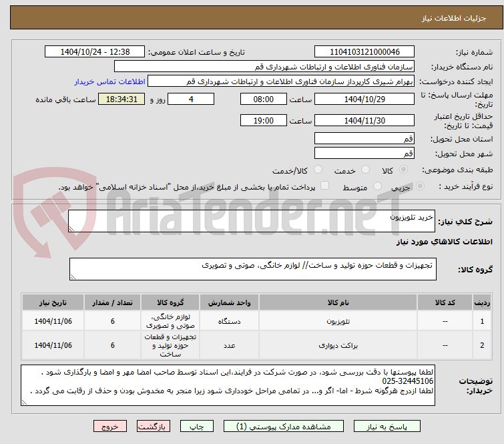
Task: Click quantity 6 in براکت دیواری row
Action: point(112,345)
